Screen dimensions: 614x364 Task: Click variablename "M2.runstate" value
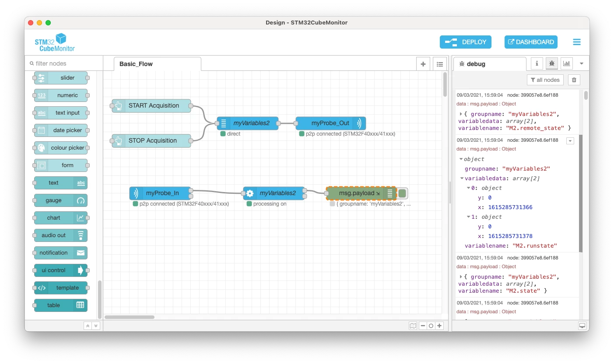tap(534, 246)
